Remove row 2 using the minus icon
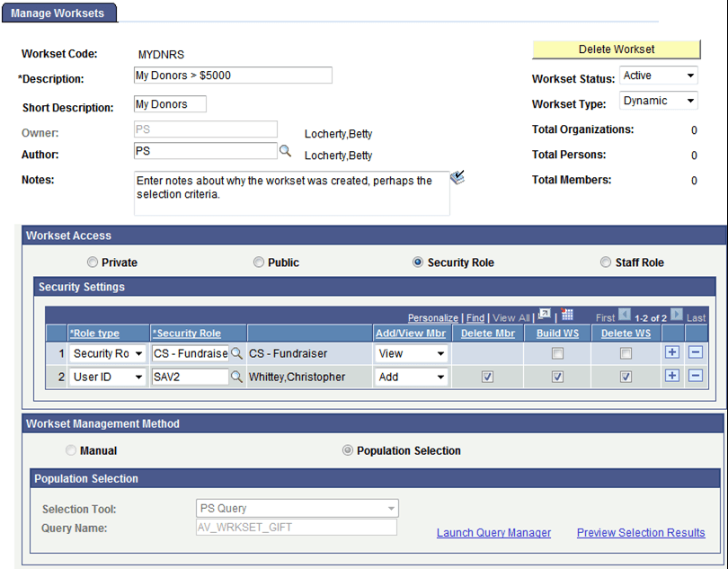728x569 pixels. coord(696,377)
